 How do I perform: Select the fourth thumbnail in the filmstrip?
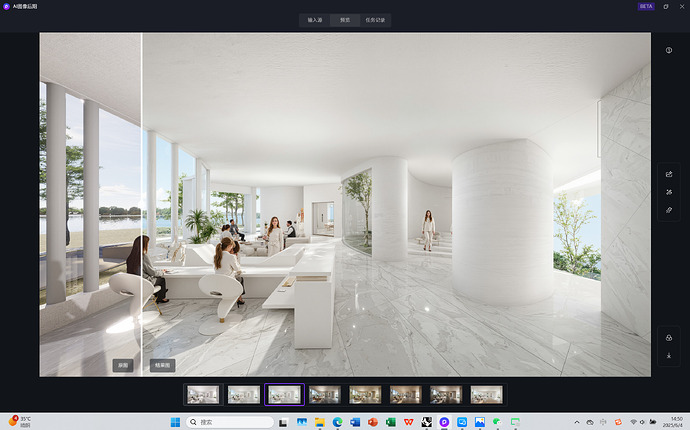pos(325,395)
